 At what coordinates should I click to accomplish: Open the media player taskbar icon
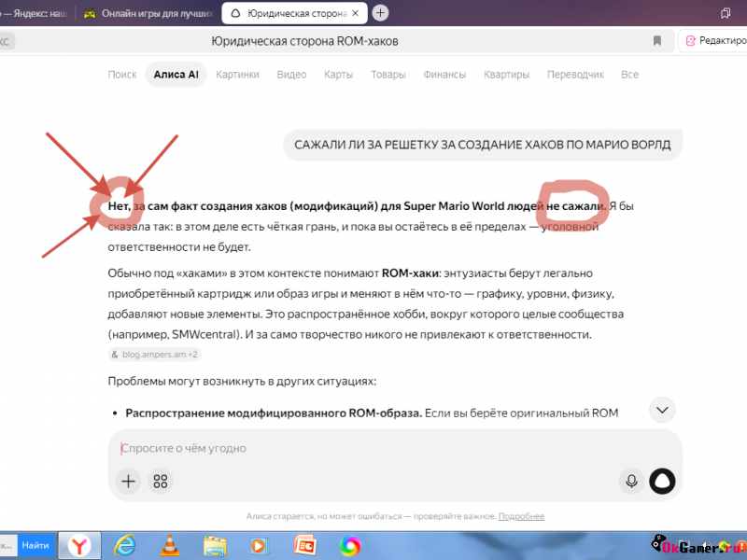(260, 546)
